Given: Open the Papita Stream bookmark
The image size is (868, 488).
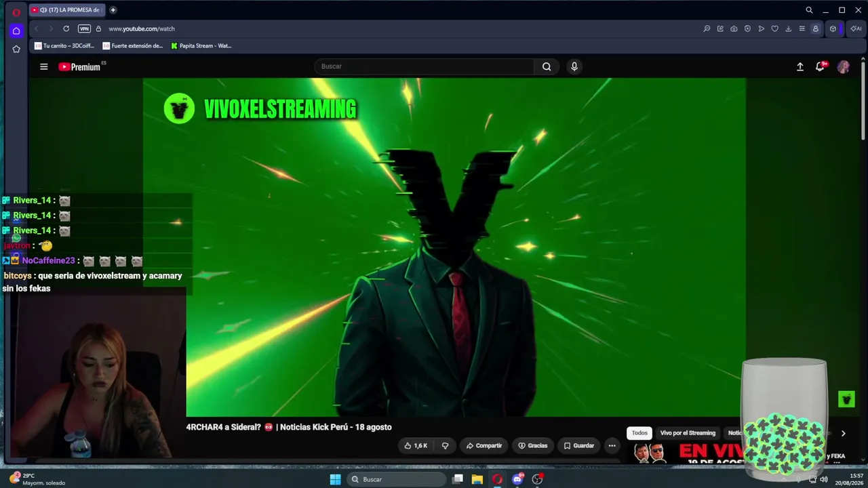Looking at the screenshot, I should 201,46.
